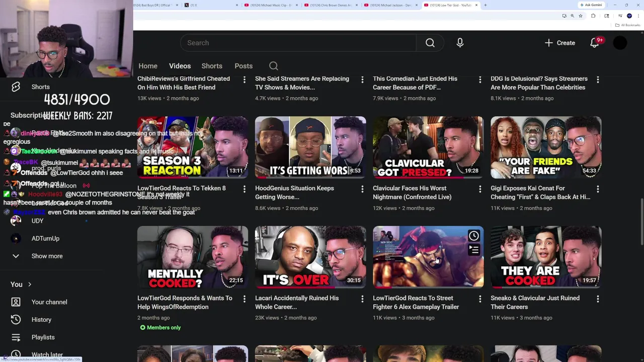Open options for WingsOfRedemption video
Image resolution: width=644 pixels, height=362 pixels.
(x=245, y=299)
